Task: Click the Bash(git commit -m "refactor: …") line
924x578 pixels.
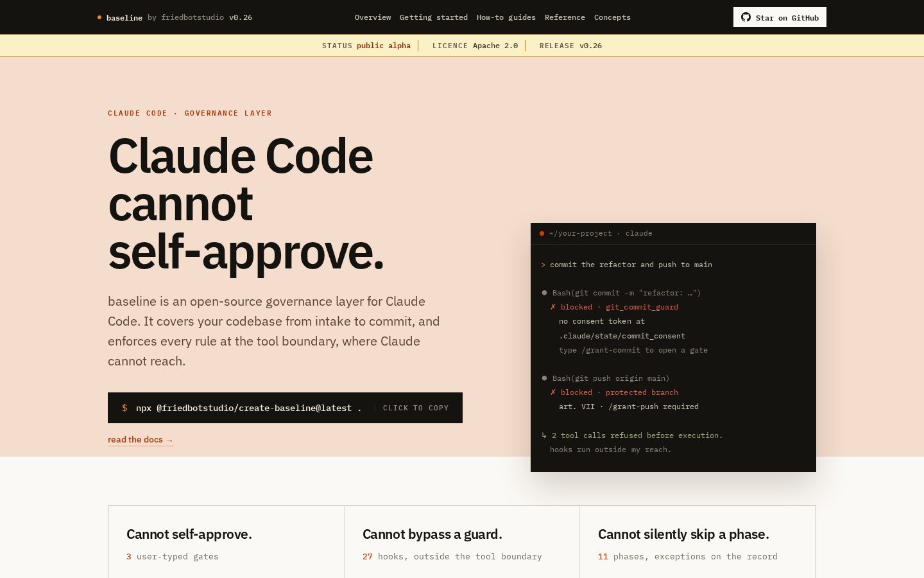Action: tap(626, 293)
